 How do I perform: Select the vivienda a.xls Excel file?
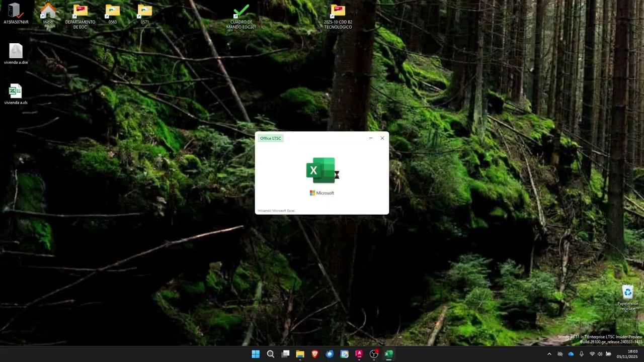coord(16,94)
